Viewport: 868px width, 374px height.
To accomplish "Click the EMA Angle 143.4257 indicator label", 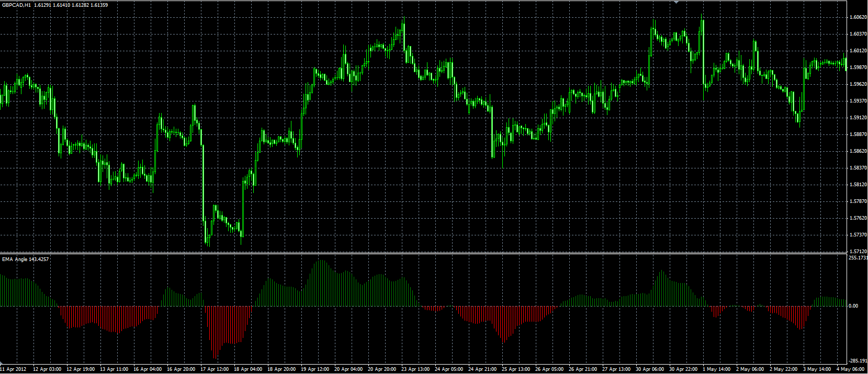I will pyautogui.click(x=26, y=259).
